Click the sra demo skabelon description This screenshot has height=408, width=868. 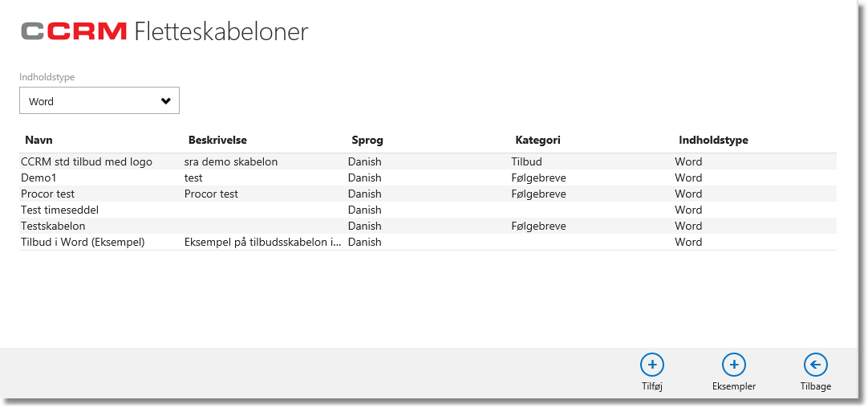[x=231, y=162]
